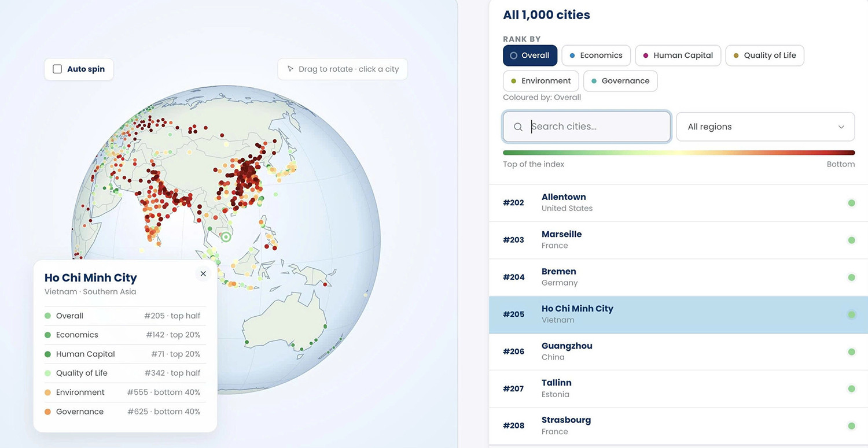868x448 pixels.
Task: Click the 'Coloured by: Overall' label
Action: click(x=542, y=97)
